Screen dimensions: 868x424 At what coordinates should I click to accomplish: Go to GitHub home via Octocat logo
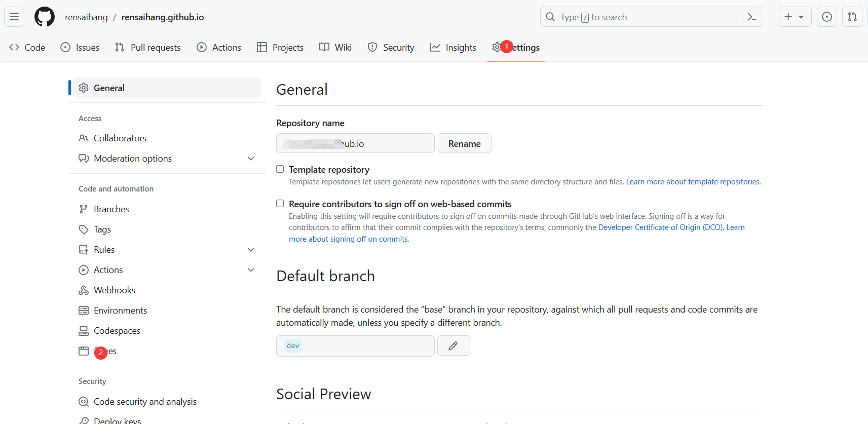point(45,17)
